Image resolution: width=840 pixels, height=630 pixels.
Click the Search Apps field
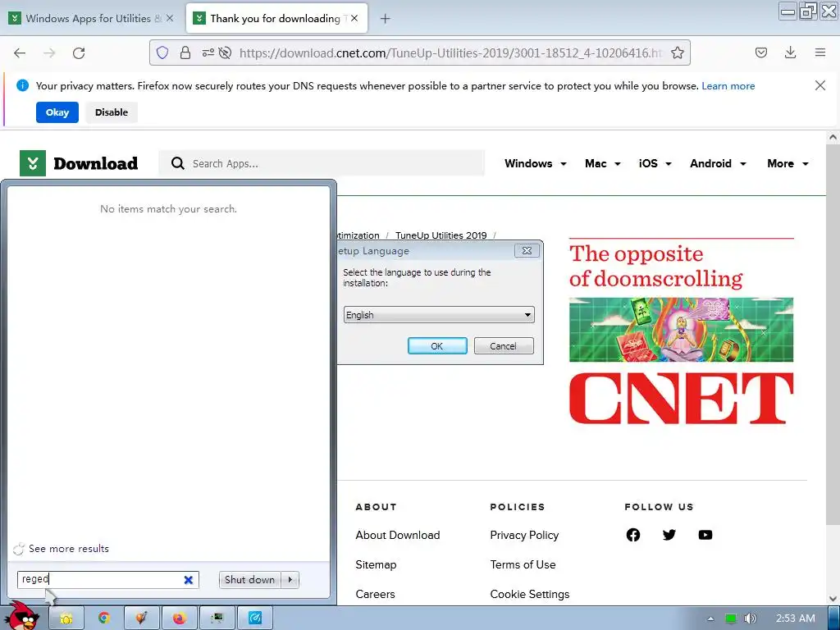coord(322,163)
